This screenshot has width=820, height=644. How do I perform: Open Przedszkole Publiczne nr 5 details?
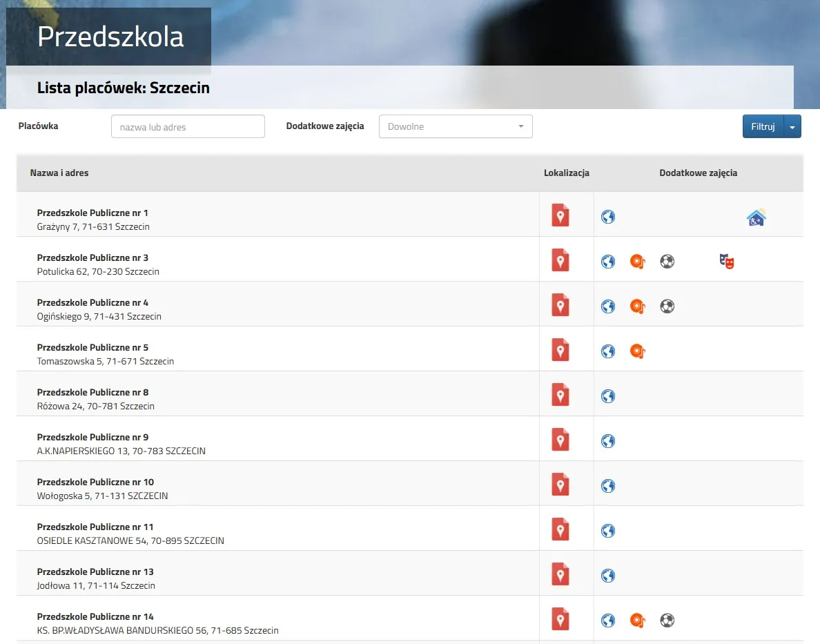click(x=92, y=348)
